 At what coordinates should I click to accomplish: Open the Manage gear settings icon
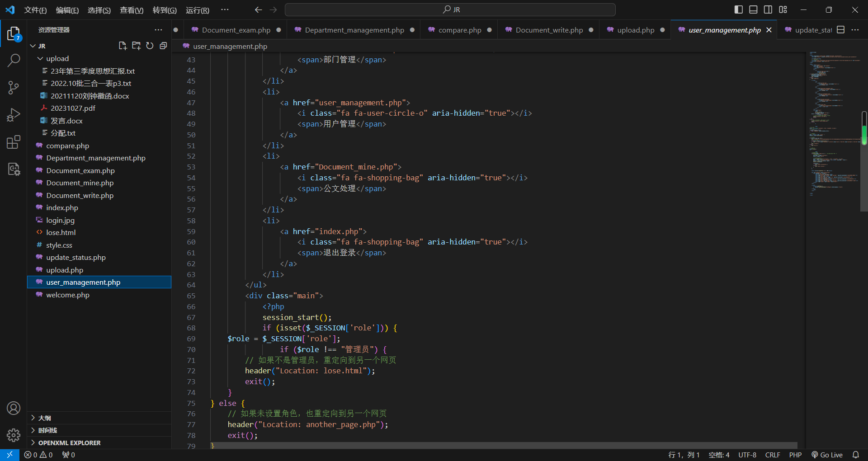click(x=14, y=435)
